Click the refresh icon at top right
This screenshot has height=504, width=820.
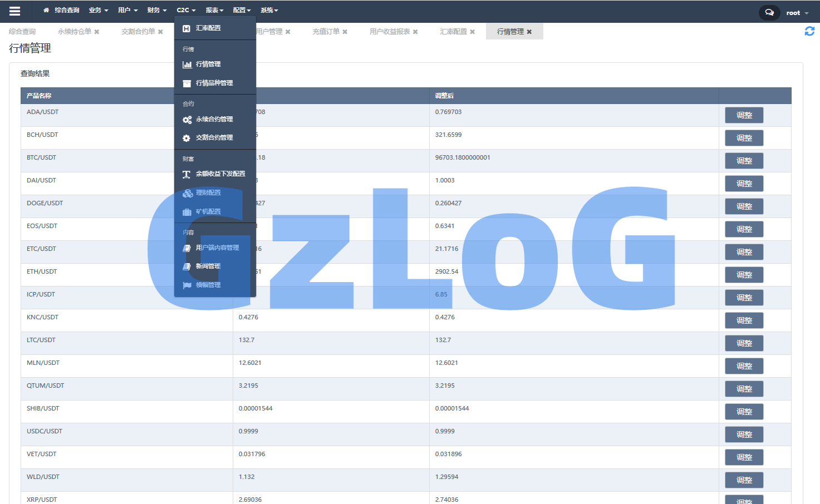[809, 32]
